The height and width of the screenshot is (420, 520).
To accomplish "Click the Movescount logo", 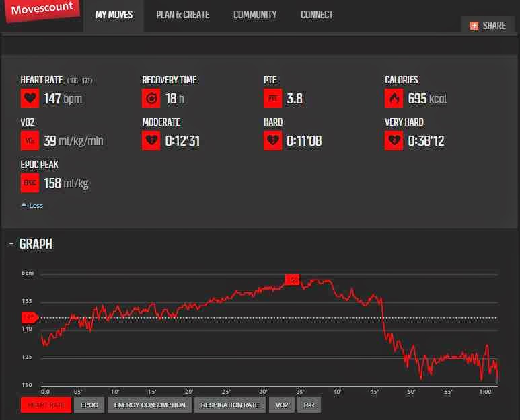I will [x=42, y=9].
